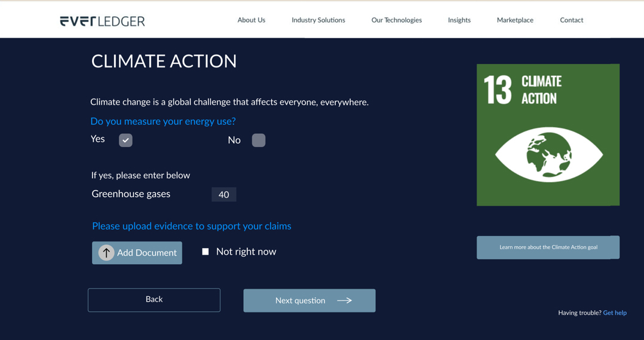Image resolution: width=644 pixels, height=340 pixels.
Task: Click the 'Having trouble?' text
Action: pos(579,313)
